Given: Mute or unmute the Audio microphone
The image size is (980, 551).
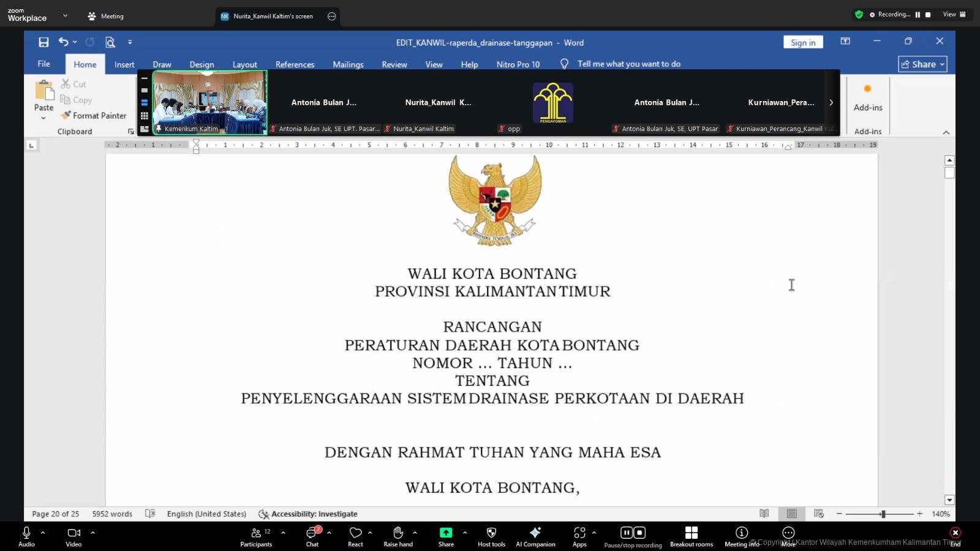Looking at the screenshot, I should [26, 536].
